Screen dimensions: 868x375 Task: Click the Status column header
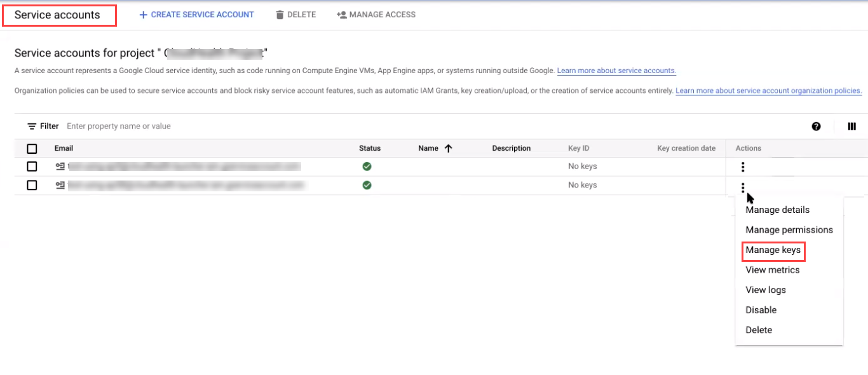(370, 149)
